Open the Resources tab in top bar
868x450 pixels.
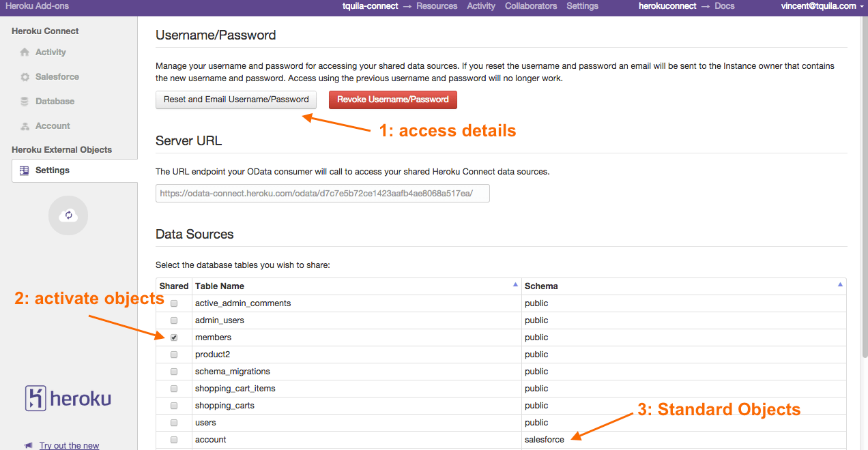(437, 6)
